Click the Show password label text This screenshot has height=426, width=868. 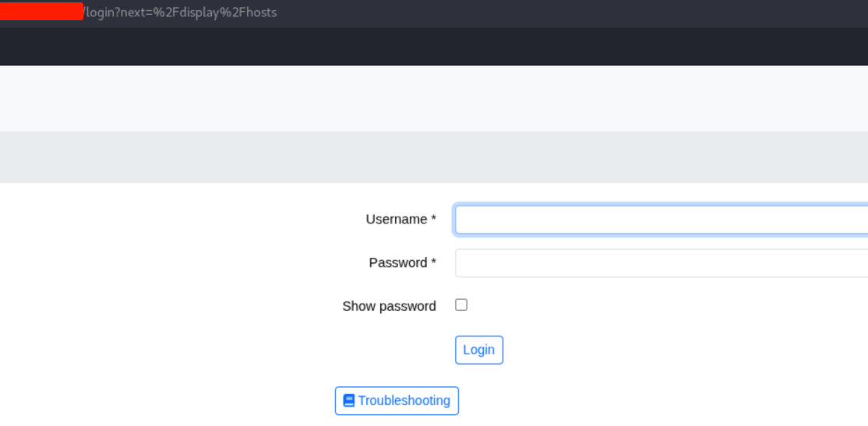(x=389, y=306)
